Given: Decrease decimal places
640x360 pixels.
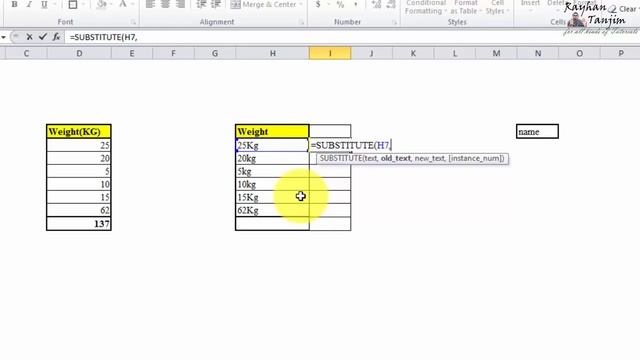Looking at the screenshot, I should coord(391,5).
